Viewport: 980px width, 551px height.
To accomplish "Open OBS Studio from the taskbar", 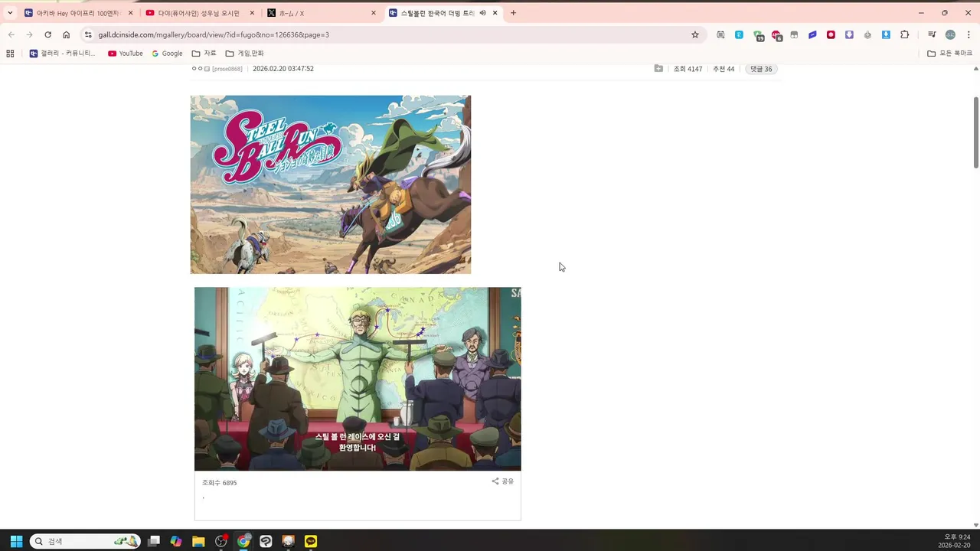I will pyautogui.click(x=221, y=541).
